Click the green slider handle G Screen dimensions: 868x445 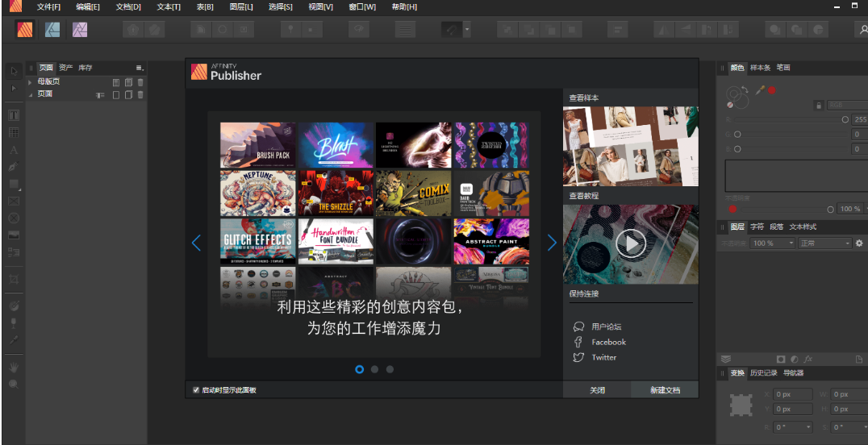[x=737, y=135]
